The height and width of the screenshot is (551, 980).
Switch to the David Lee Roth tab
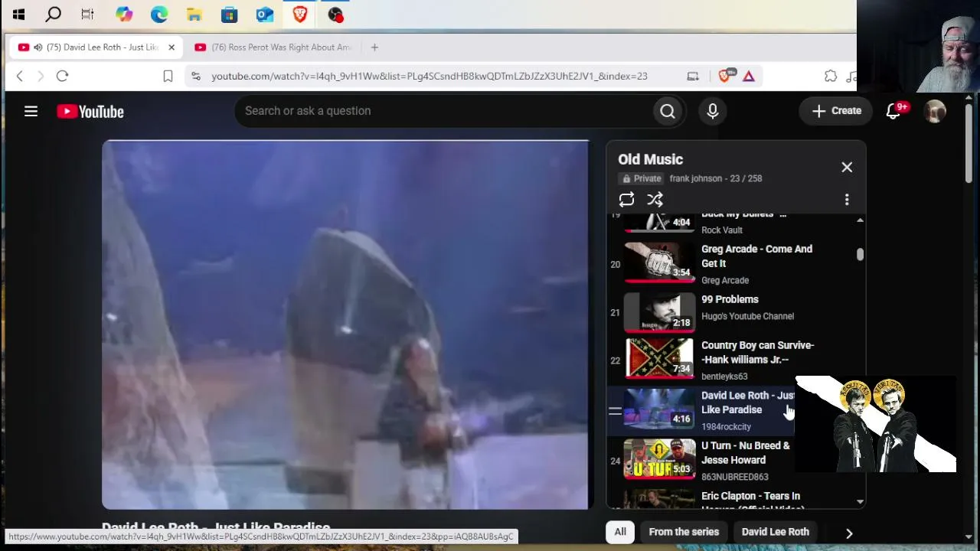point(96,47)
